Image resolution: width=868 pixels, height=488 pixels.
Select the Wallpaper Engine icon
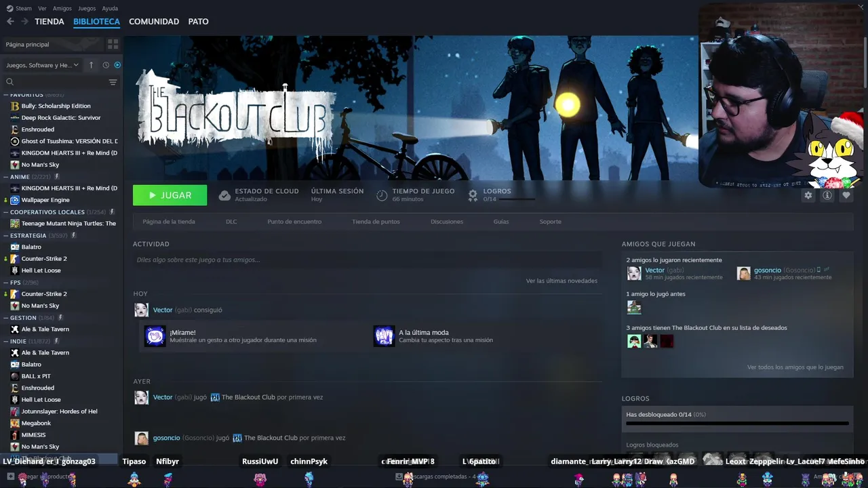[x=15, y=200]
